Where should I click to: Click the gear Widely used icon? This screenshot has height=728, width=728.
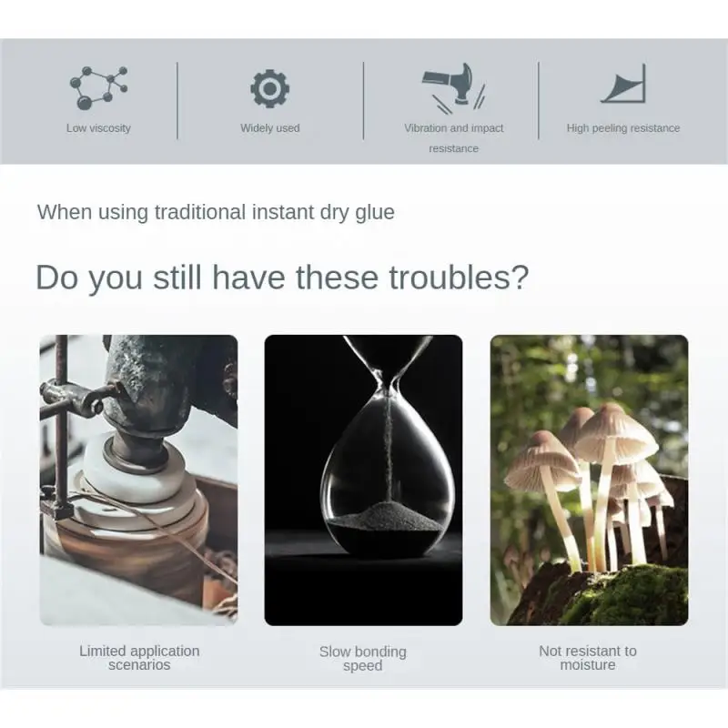tap(269, 88)
